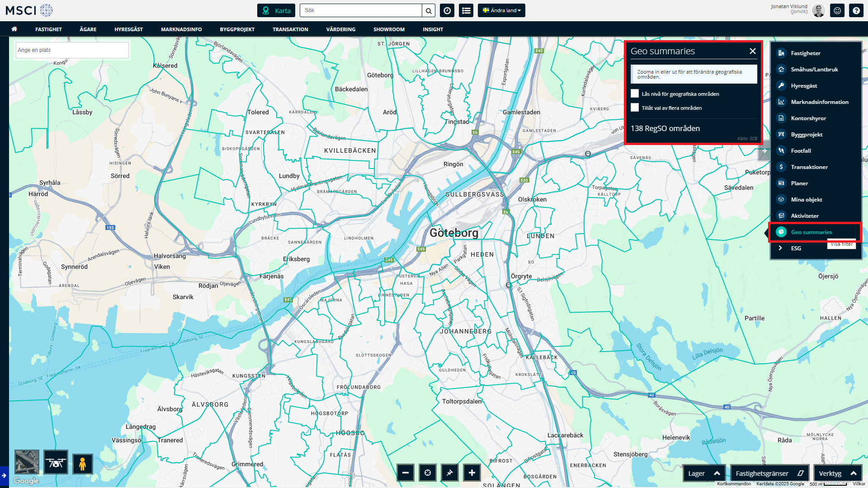Image resolution: width=868 pixels, height=488 pixels.
Task: Open the VÄRDERING menu
Action: [340, 29]
